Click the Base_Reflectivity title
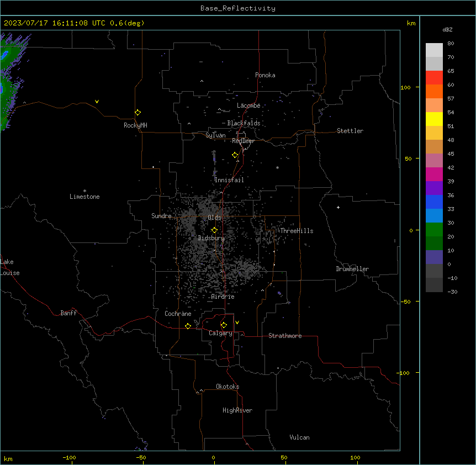The width and height of the screenshot is (476, 465). coord(238,8)
